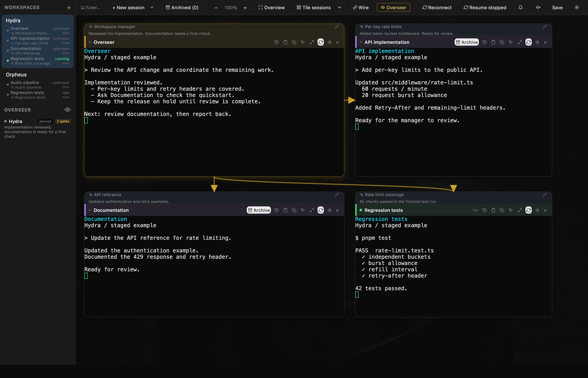The image size is (588, 378).
Task: Toggle the Overseer mode in the top toolbar
Action: (x=393, y=7)
